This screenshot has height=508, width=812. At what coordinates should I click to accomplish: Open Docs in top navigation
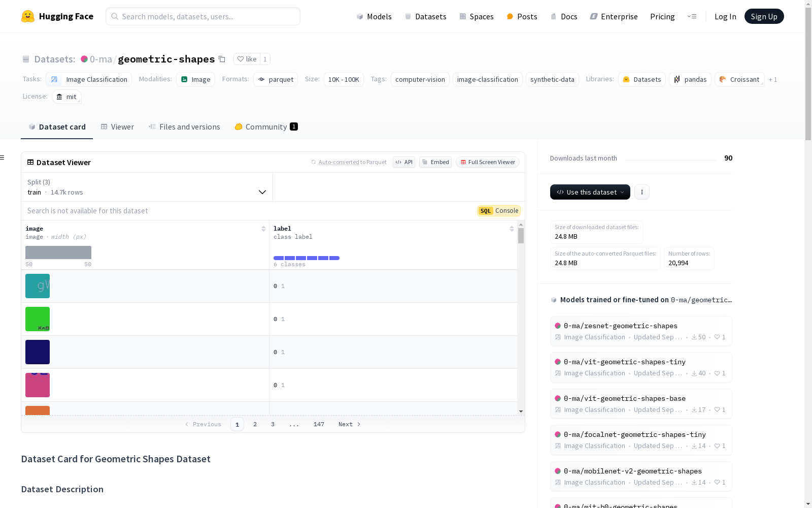coord(564,16)
